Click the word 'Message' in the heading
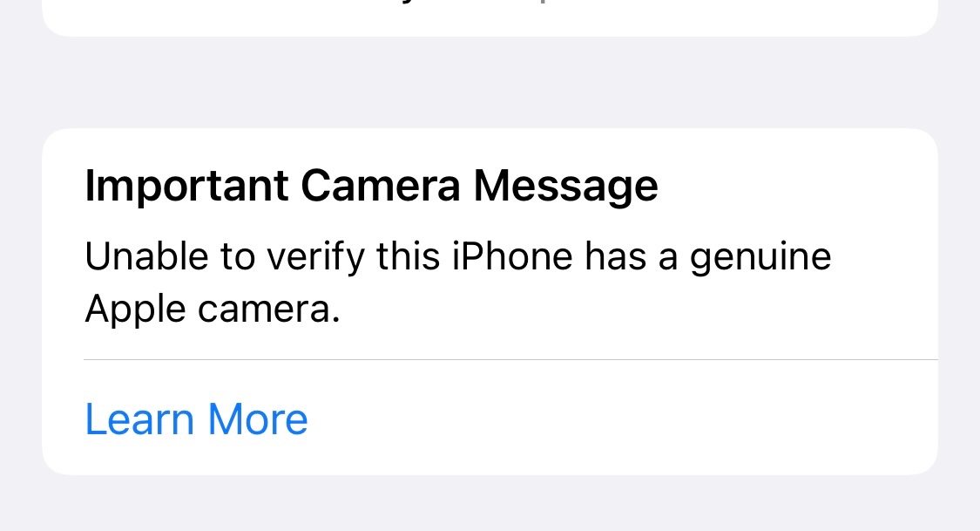The width and height of the screenshot is (980, 531). pyautogui.click(x=565, y=187)
